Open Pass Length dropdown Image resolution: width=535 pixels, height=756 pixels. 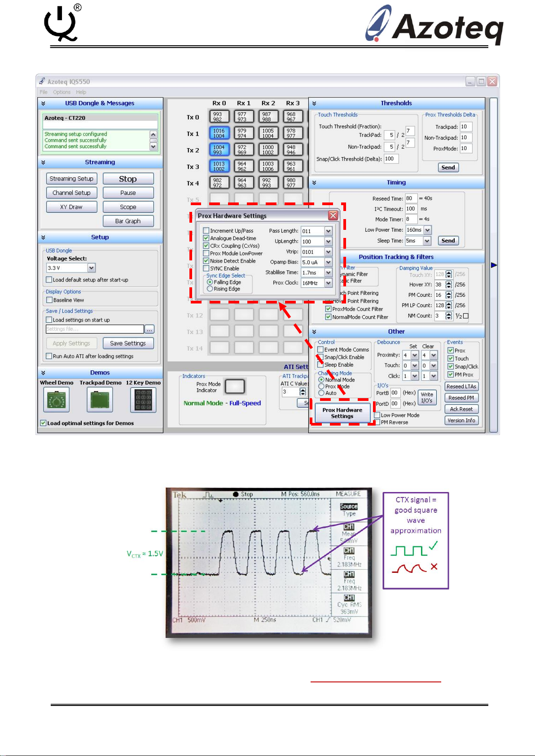click(329, 231)
